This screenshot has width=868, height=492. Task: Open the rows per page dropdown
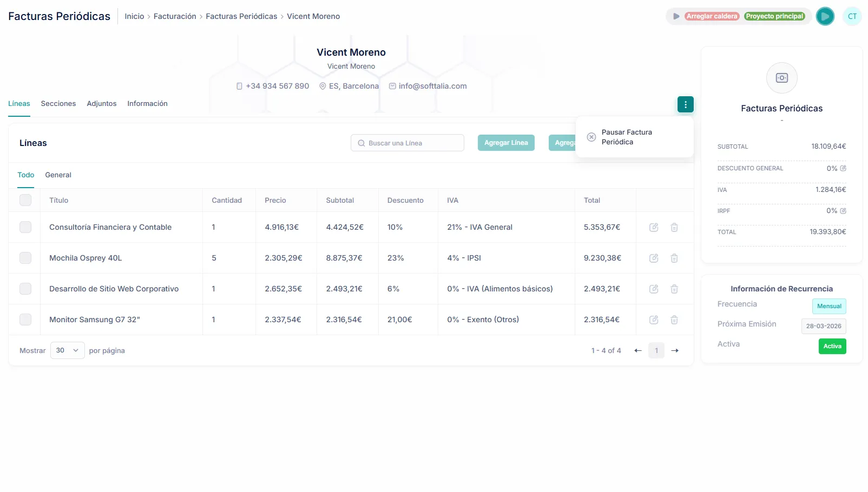coord(67,351)
